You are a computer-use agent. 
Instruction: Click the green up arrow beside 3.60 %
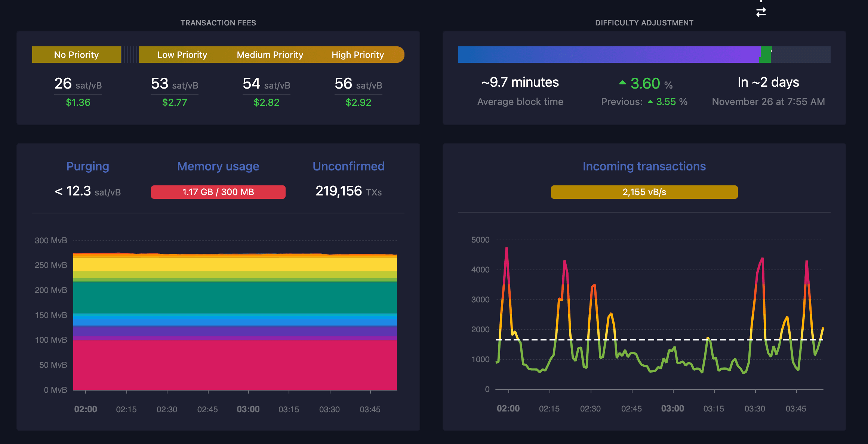point(622,83)
